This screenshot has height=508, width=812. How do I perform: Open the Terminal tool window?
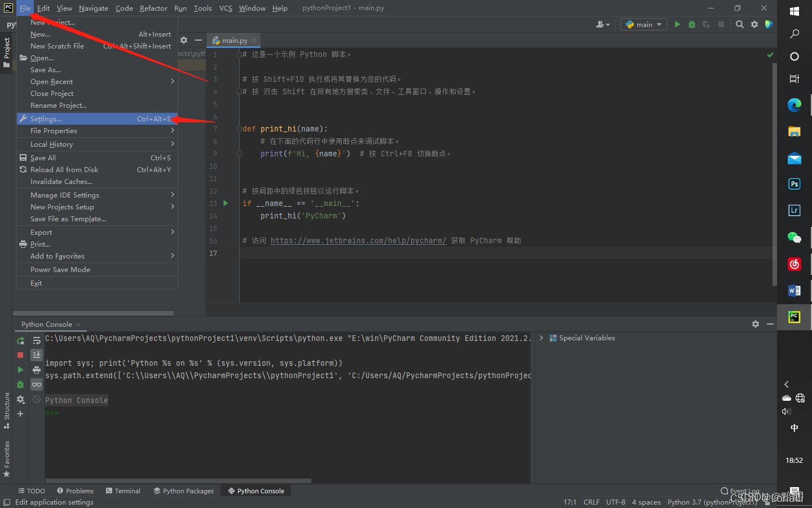(123, 491)
